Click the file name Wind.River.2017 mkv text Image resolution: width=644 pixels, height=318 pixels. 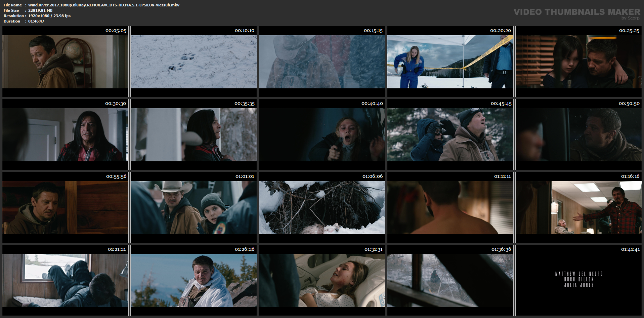click(x=104, y=5)
